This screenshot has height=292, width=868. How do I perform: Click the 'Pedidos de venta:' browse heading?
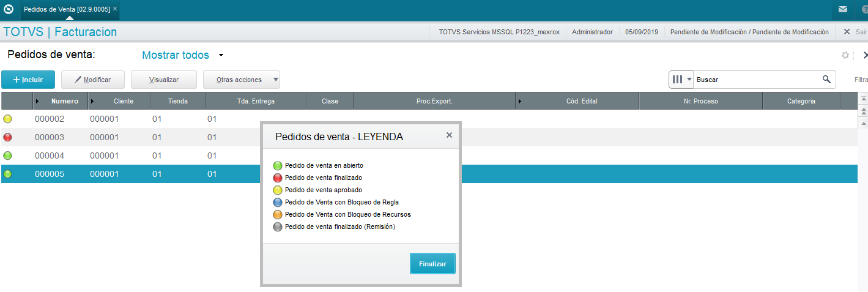coord(51,54)
